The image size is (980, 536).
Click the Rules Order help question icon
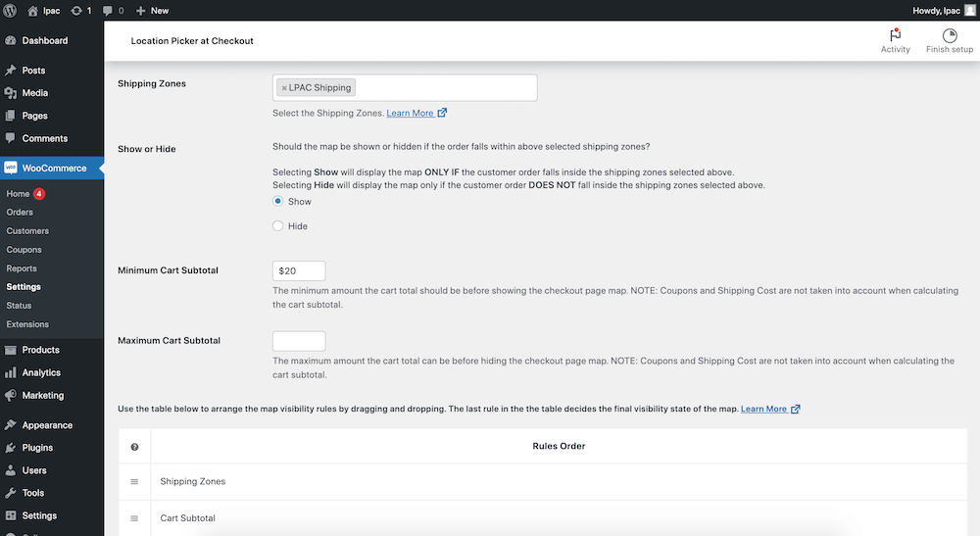134,447
